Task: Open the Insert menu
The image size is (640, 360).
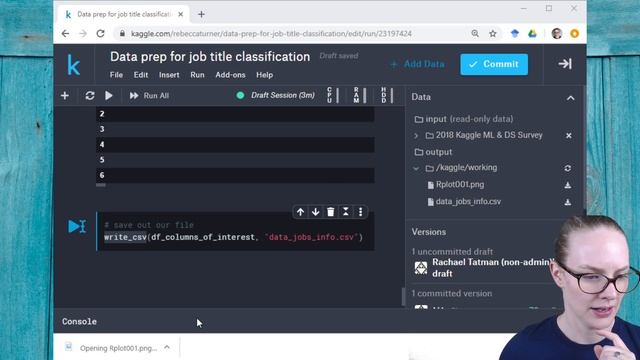Action: tap(169, 75)
